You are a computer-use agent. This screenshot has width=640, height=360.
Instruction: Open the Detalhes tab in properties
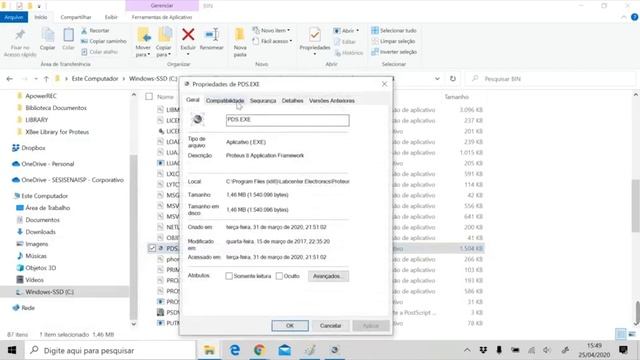coord(292,101)
